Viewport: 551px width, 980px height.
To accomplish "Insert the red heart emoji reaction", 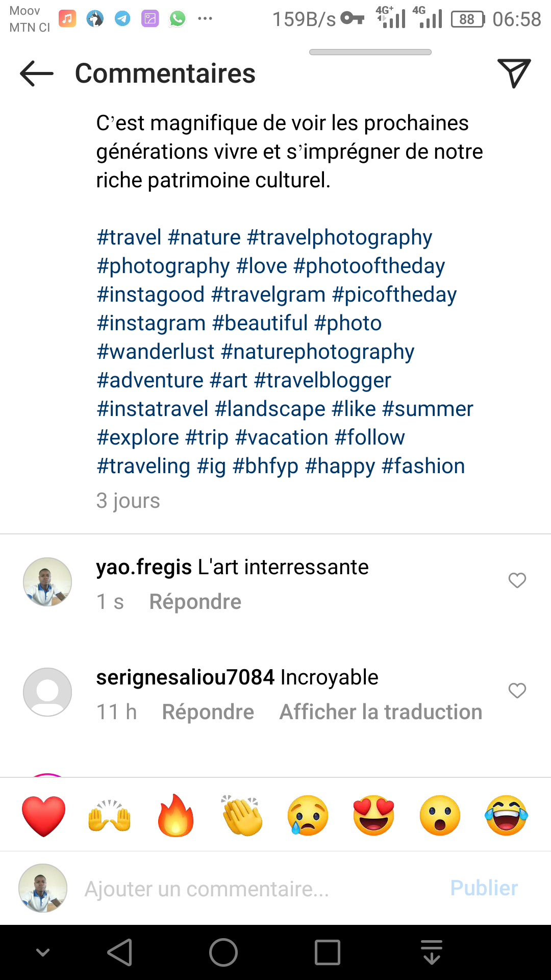I will point(44,815).
